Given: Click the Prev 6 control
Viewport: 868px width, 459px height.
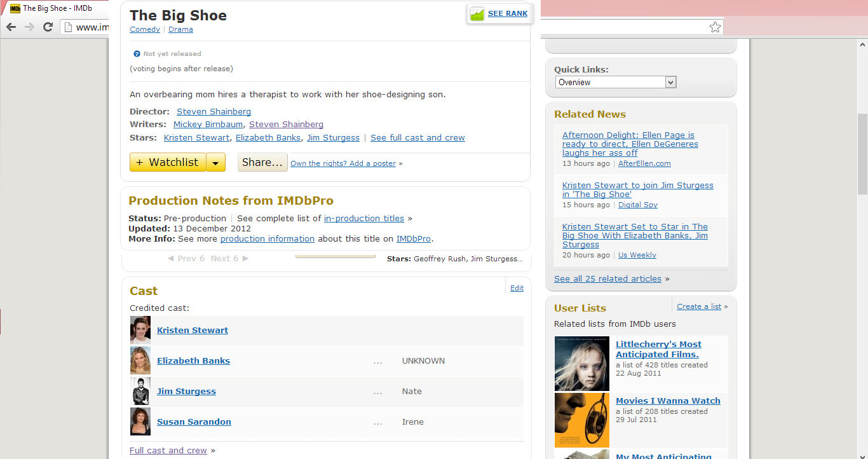Looking at the screenshot, I should (x=186, y=259).
